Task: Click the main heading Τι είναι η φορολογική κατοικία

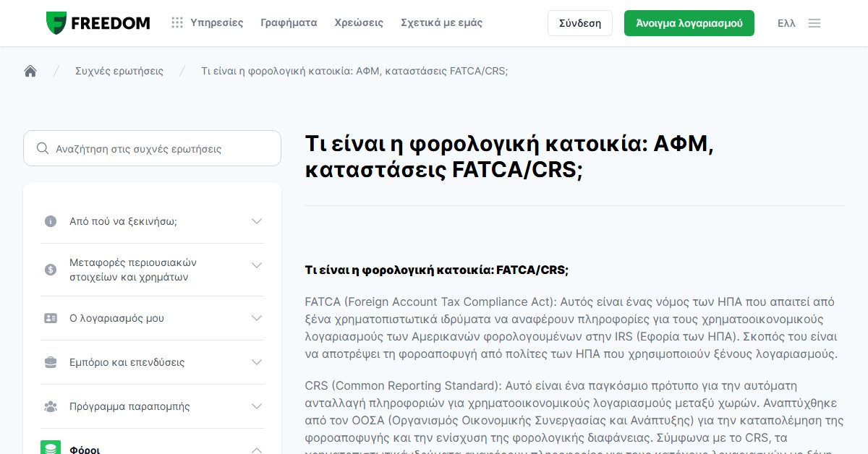Action: pyautogui.click(x=509, y=156)
